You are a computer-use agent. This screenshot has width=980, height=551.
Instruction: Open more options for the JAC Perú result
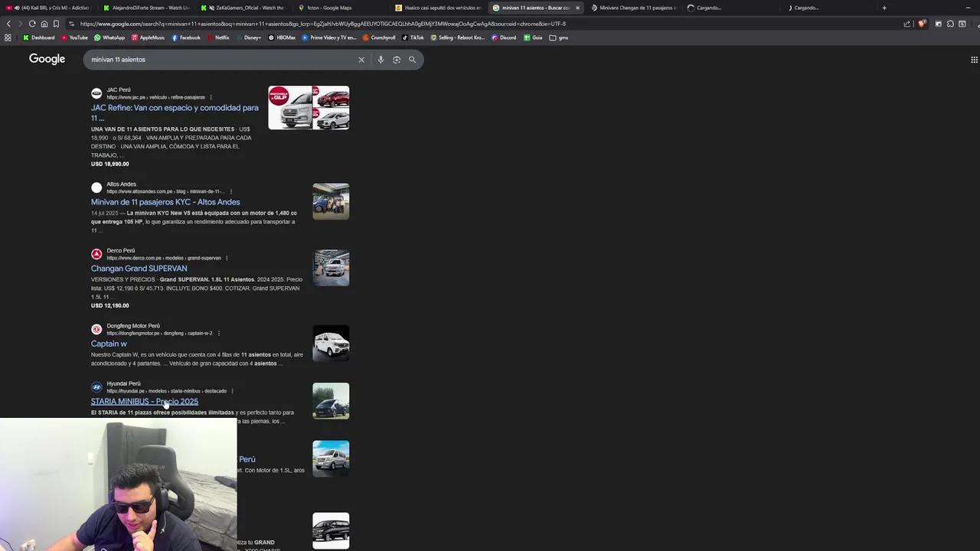point(211,97)
